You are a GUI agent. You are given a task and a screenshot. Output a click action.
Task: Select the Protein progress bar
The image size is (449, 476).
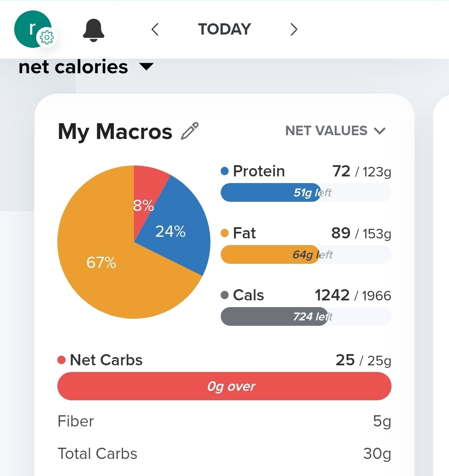coord(306,193)
